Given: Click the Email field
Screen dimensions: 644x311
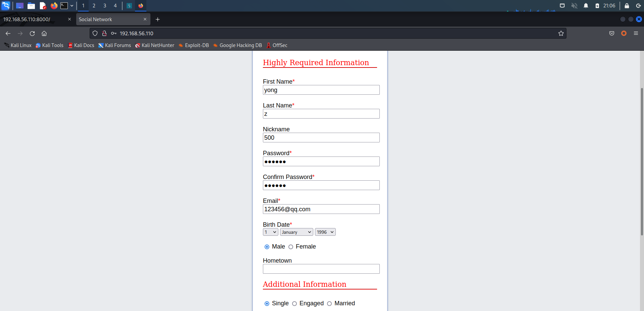Looking at the screenshot, I should [x=321, y=209].
